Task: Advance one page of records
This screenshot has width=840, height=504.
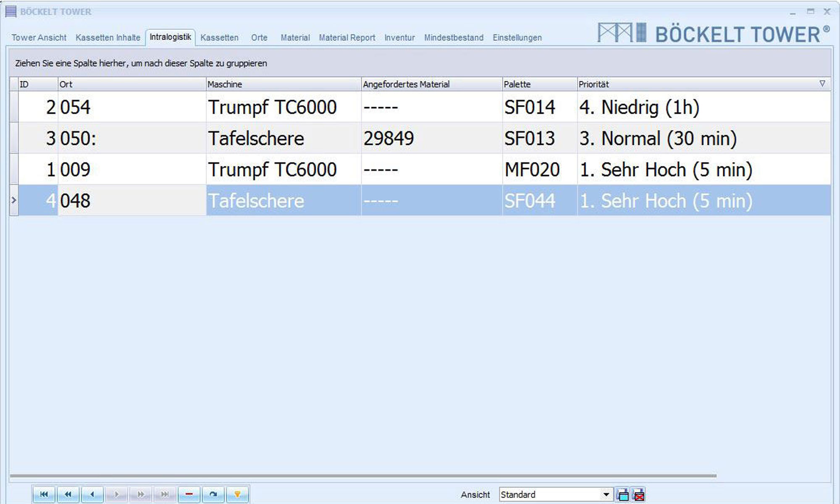Action: [141, 494]
